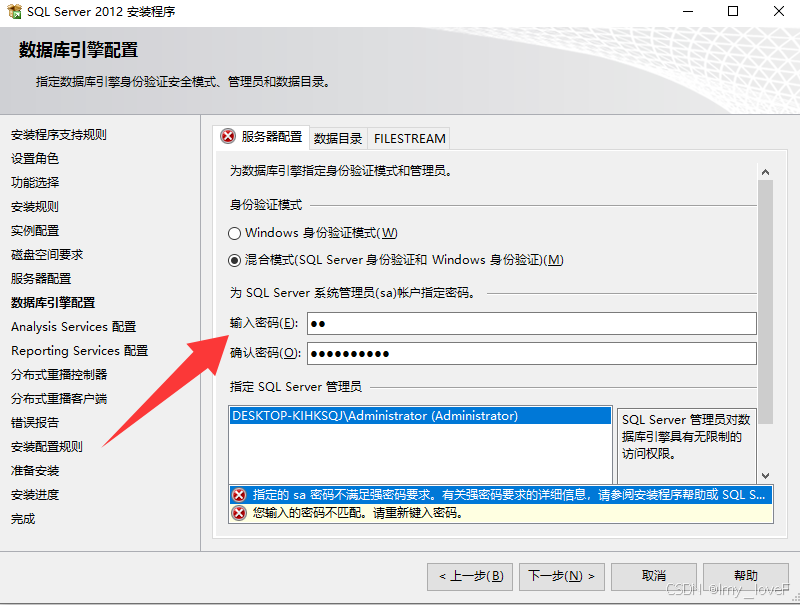Viewport: 800px width, 605px height.
Task: Focus the 确认密码 field
Action: (x=532, y=354)
